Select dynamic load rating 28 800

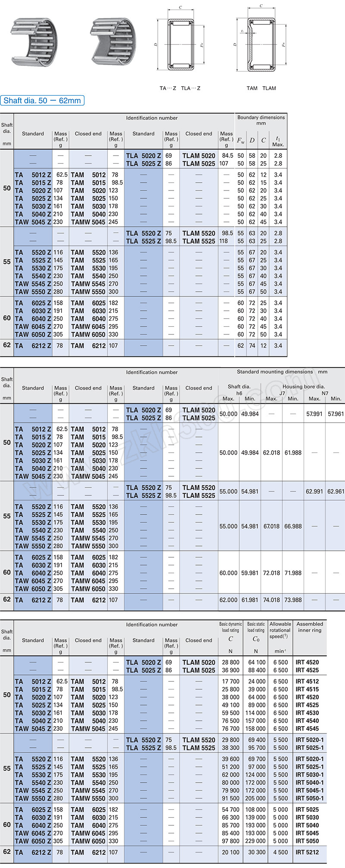[x=231, y=662]
